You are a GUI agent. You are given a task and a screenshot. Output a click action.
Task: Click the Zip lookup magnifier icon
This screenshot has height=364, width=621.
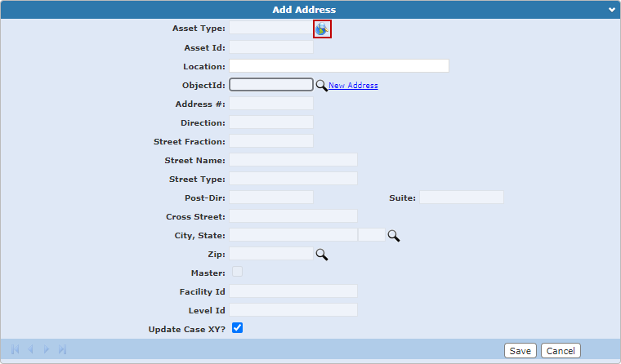pyautogui.click(x=321, y=254)
